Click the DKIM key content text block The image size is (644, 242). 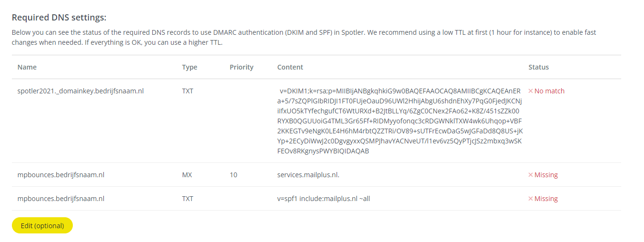click(x=399, y=121)
